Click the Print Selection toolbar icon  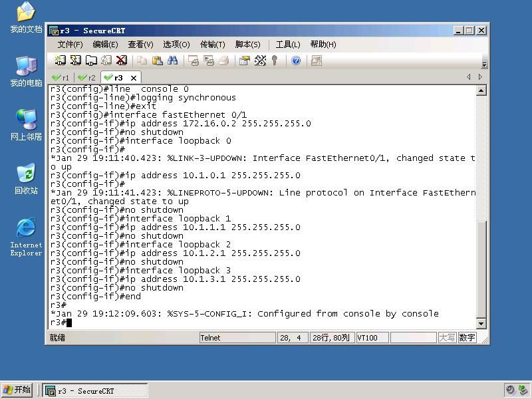pos(209,61)
